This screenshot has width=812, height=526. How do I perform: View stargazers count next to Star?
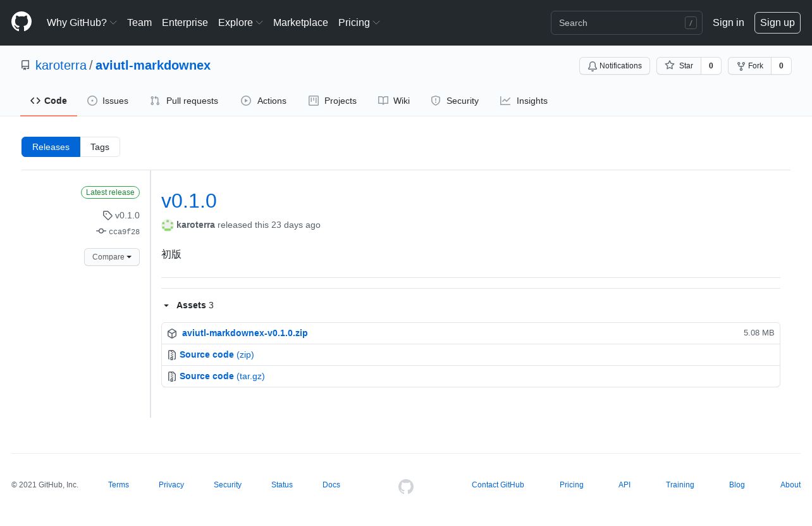pos(711,66)
